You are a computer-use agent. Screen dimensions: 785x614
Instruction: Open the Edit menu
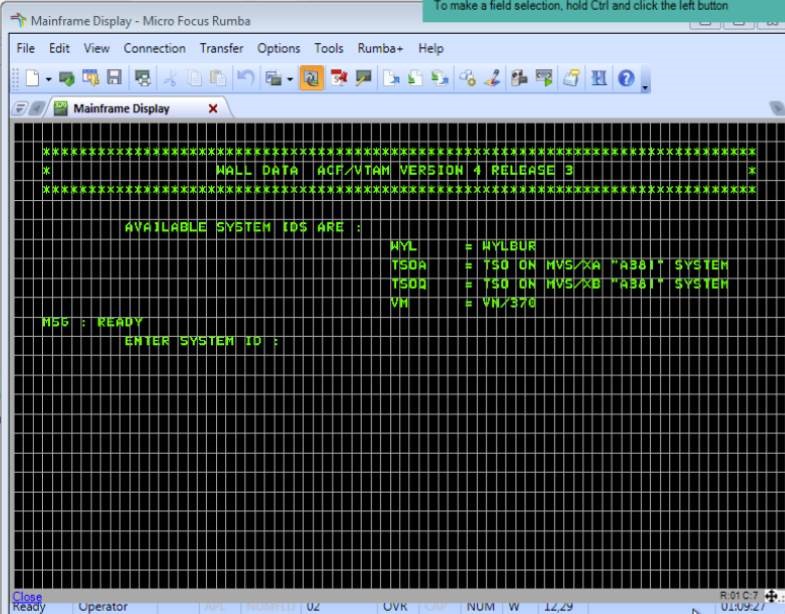click(x=59, y=49)
